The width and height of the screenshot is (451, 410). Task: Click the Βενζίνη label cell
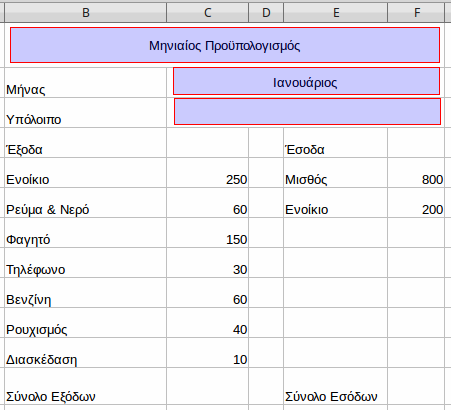(x=86, y=293)
